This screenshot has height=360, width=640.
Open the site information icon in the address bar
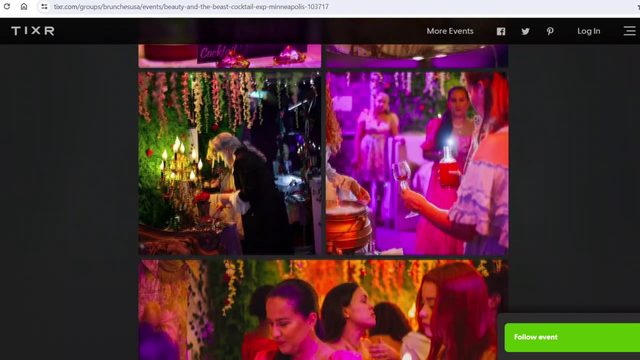(44, 7)
